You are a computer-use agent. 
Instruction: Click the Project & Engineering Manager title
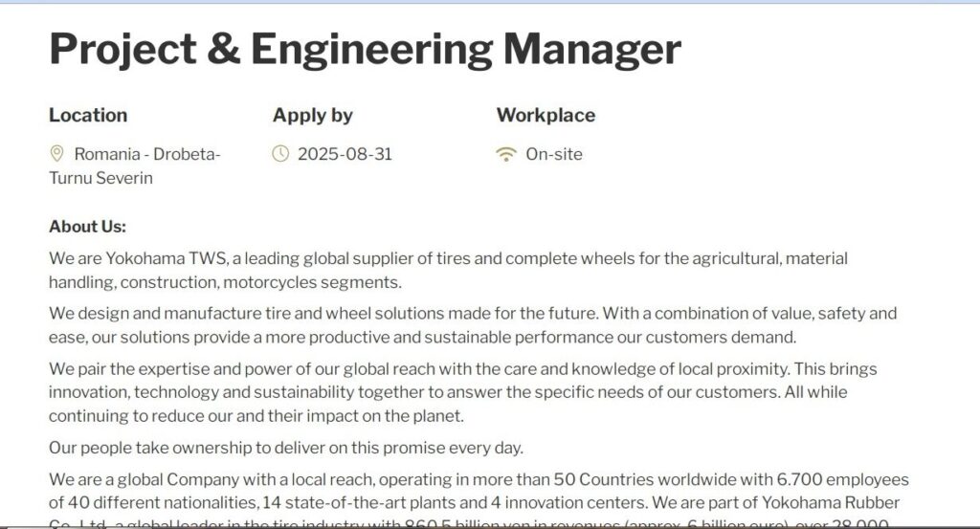point(365,49)
